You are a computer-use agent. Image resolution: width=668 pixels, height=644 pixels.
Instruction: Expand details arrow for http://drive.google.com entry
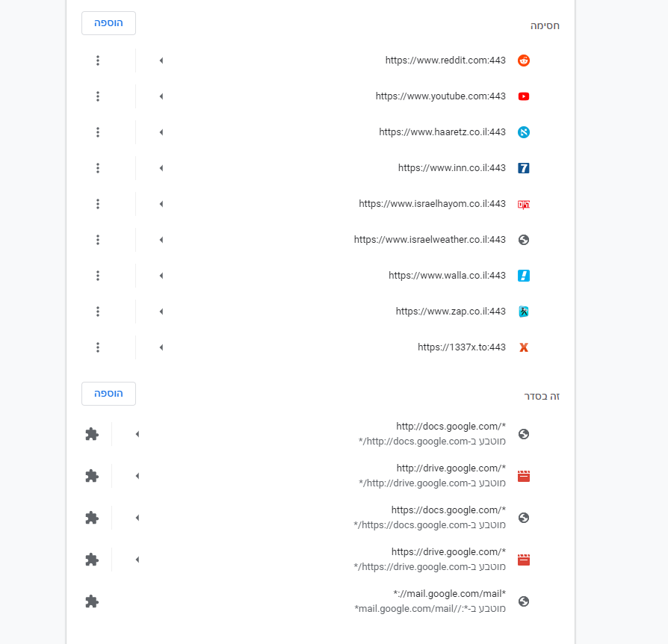(x=137, y=476)
